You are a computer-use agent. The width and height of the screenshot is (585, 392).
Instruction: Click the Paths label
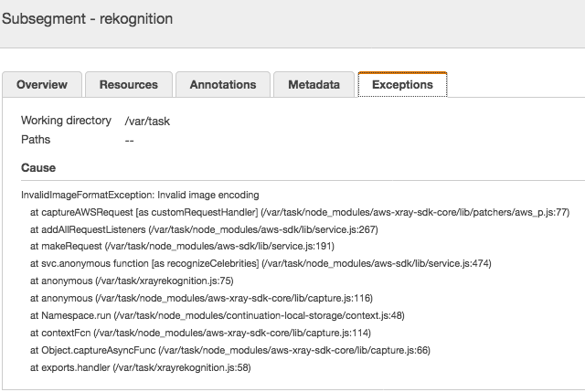36,140
